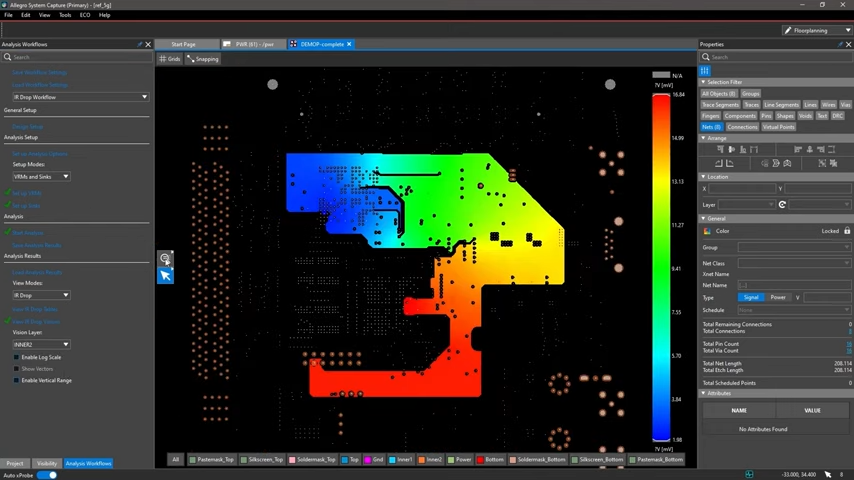854x480 pixels.
Task: Select the Visibility panel tab button
Action: click(x=47, y=463)
